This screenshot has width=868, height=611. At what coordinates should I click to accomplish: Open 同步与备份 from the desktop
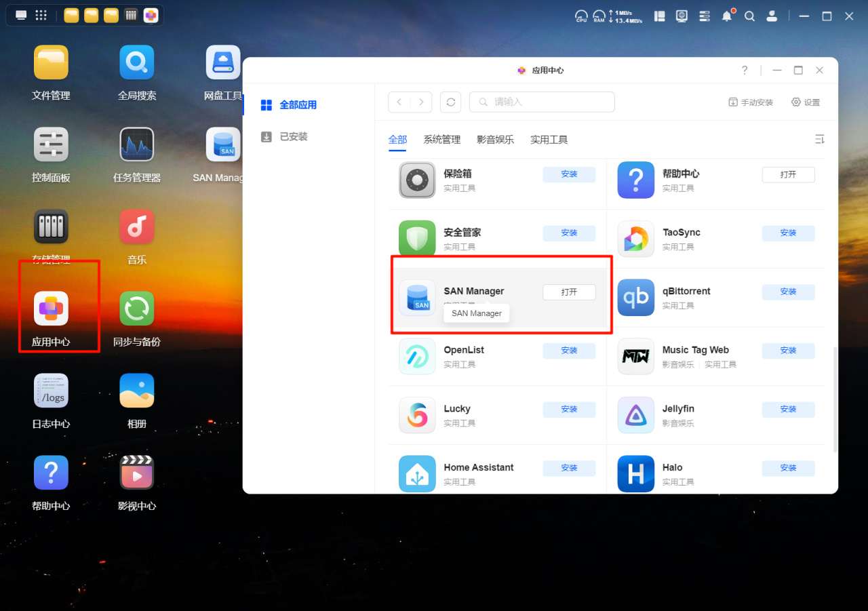pos(137,309)
